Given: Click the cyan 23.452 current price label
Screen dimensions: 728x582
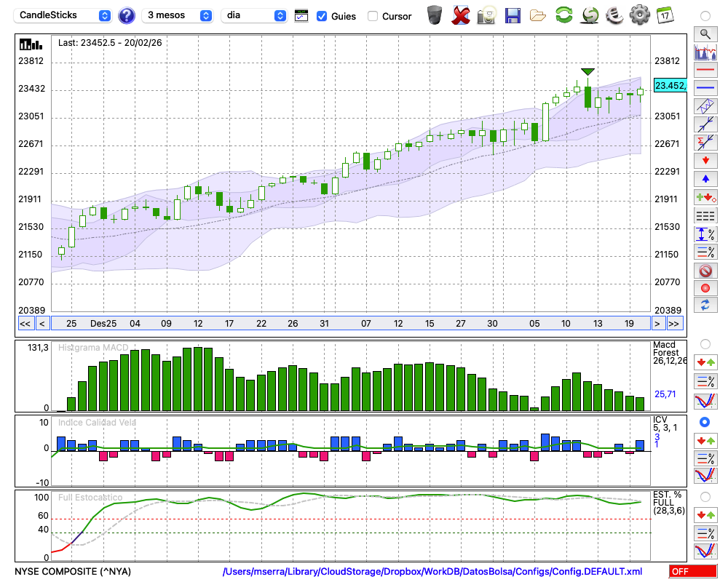Looking at the screenshot, I should click(670, 85).
